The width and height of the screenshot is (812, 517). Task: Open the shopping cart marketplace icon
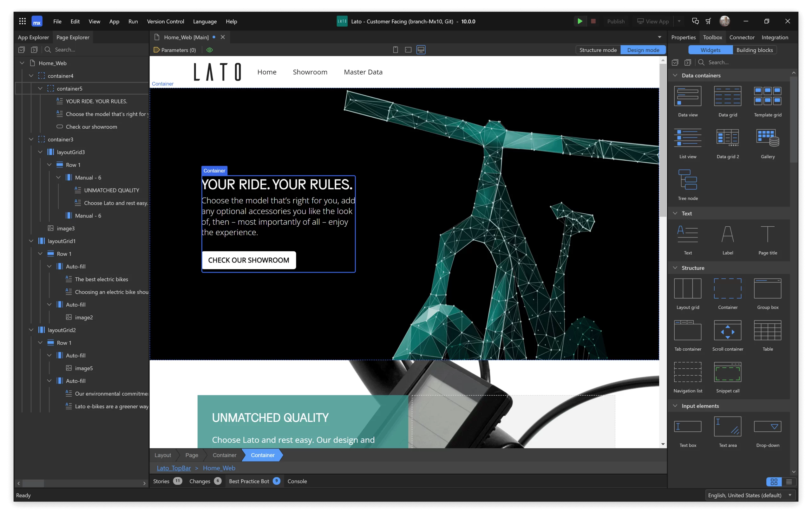point(708,21)
